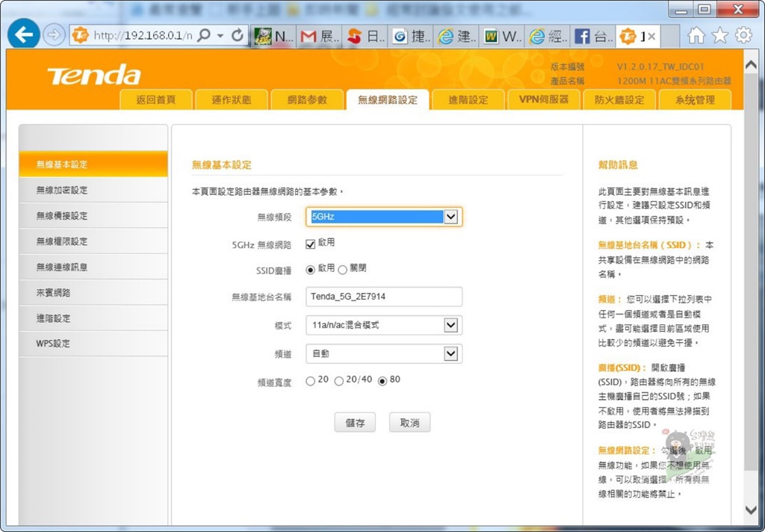
Task: Select SSID廣播 關閉 radio button
Action: click(x=343, y=269)
